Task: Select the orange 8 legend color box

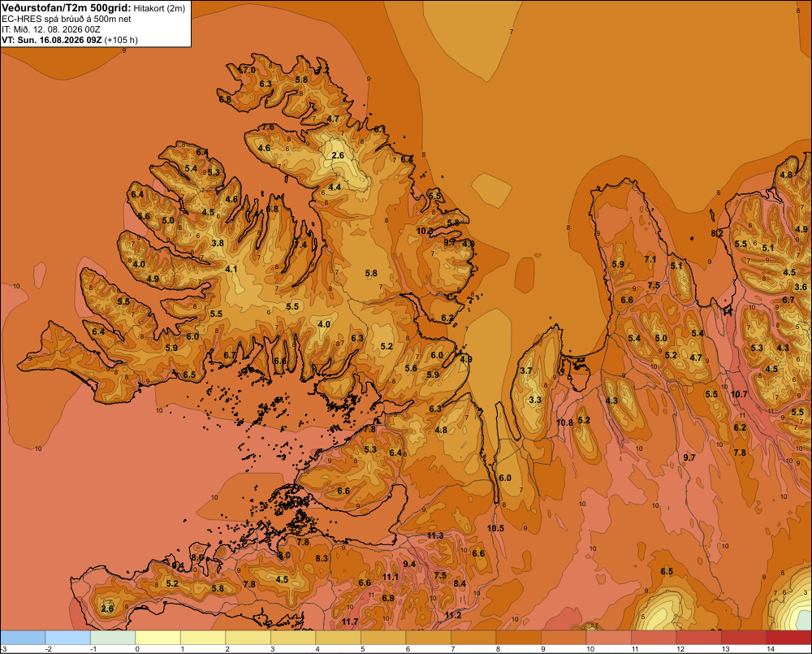Action: 518,638
